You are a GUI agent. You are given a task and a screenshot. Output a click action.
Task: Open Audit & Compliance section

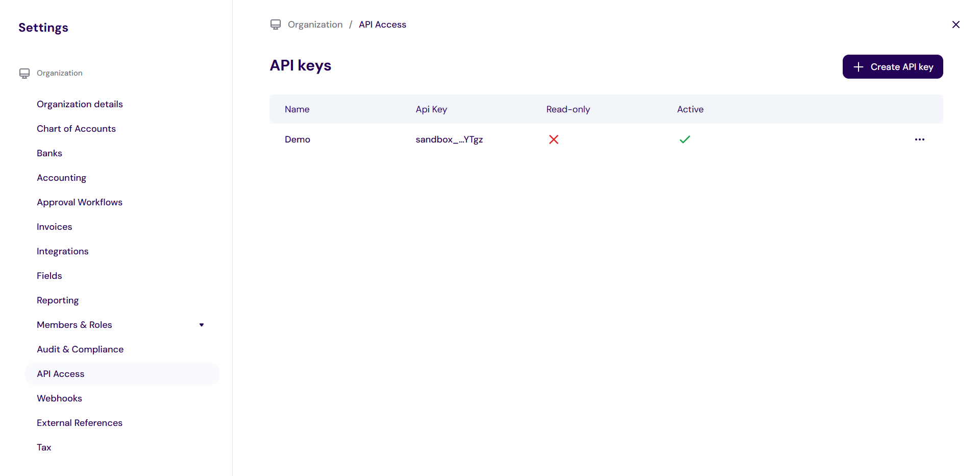point(80,349)
